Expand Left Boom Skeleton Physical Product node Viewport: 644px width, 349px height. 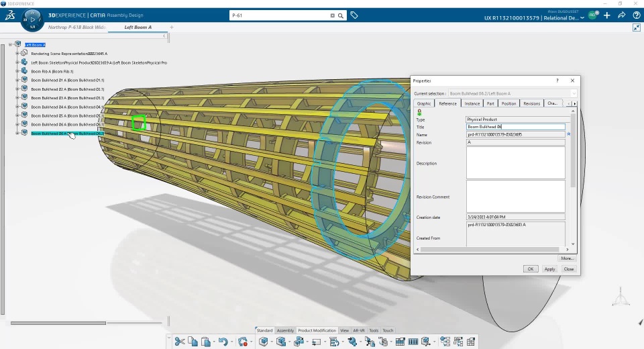point(17,62)
